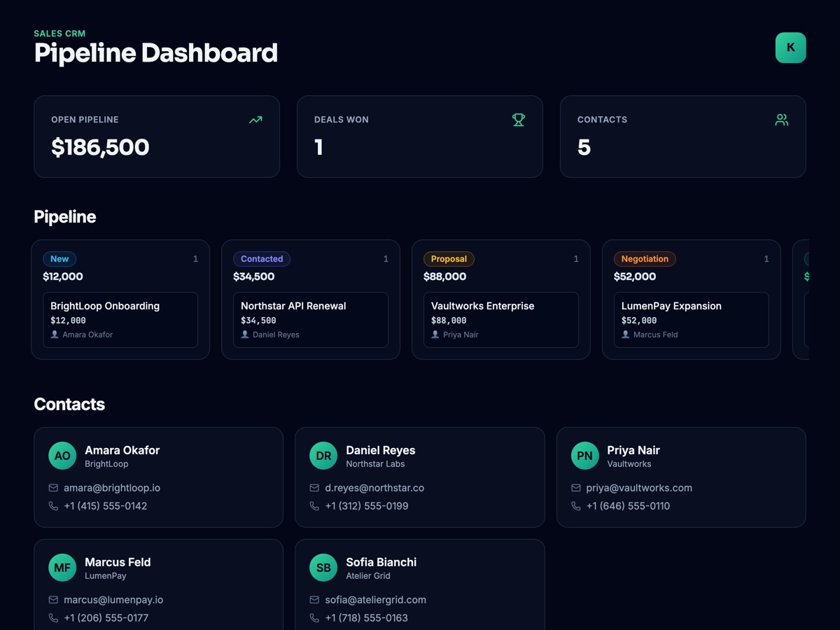This screenshot has height=630, width=840.
Task: Click the Deals Won stat card
Action: [x=420, y=136]
